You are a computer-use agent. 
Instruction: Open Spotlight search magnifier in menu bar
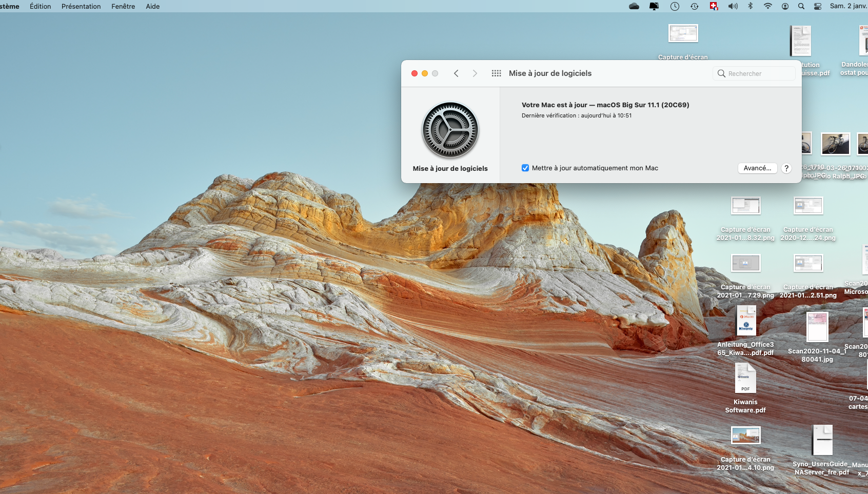pos(801,6)
